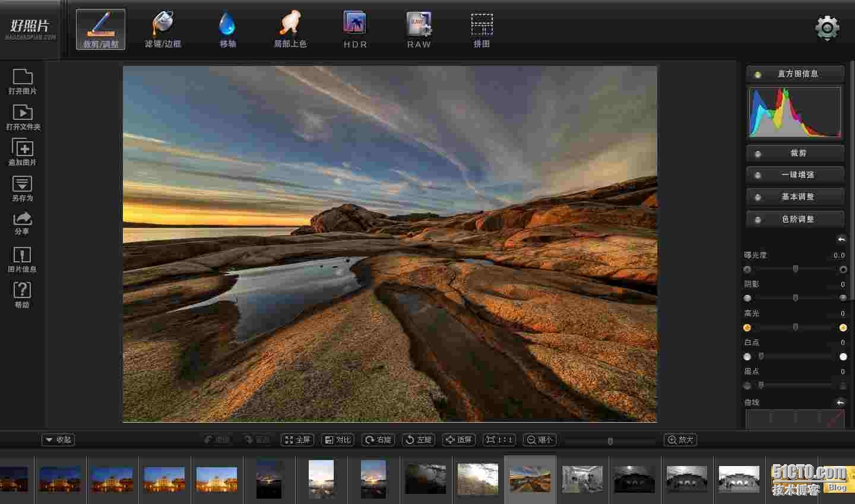Click the zoom level slider in the bottom bar
855x504 pixels.
click(x=610, y=440)
